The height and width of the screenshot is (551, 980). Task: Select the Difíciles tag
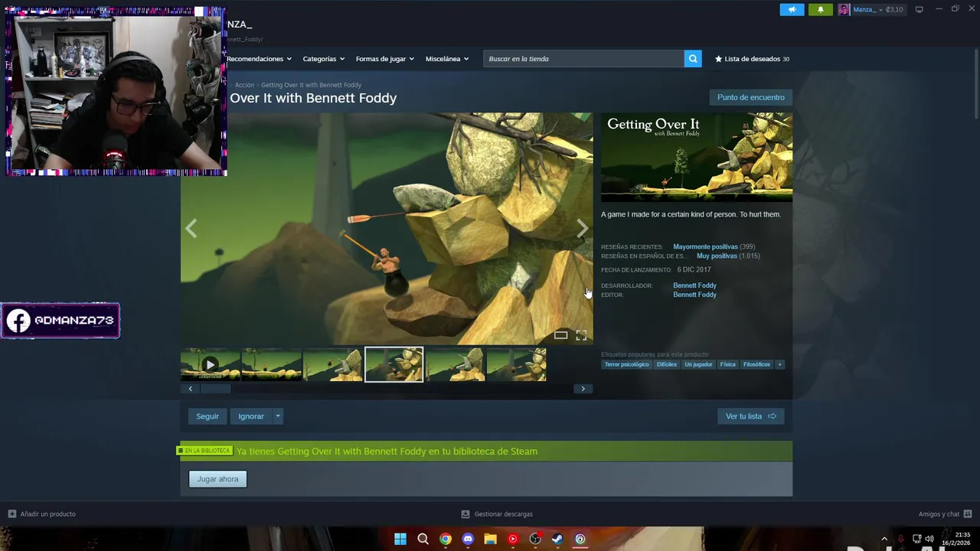pos(667,364)
